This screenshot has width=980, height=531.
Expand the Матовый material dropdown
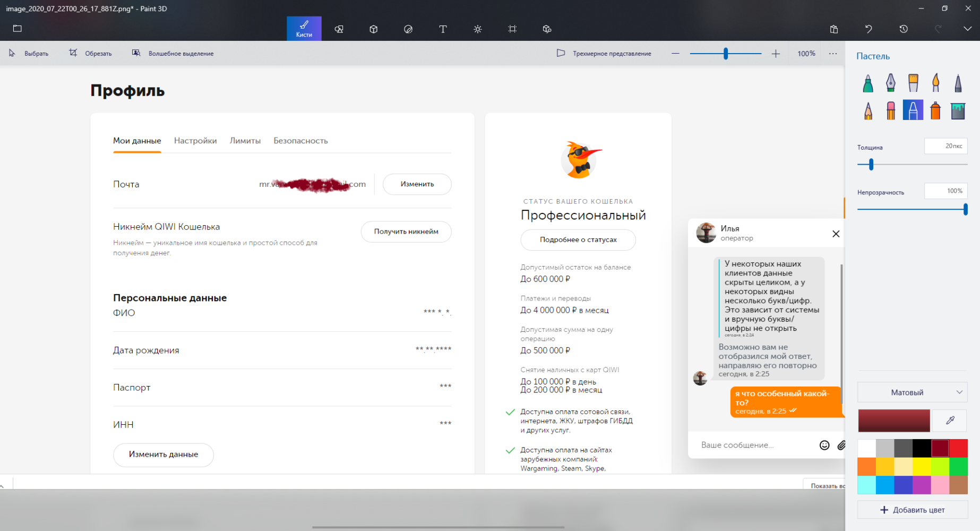[912, 392]
